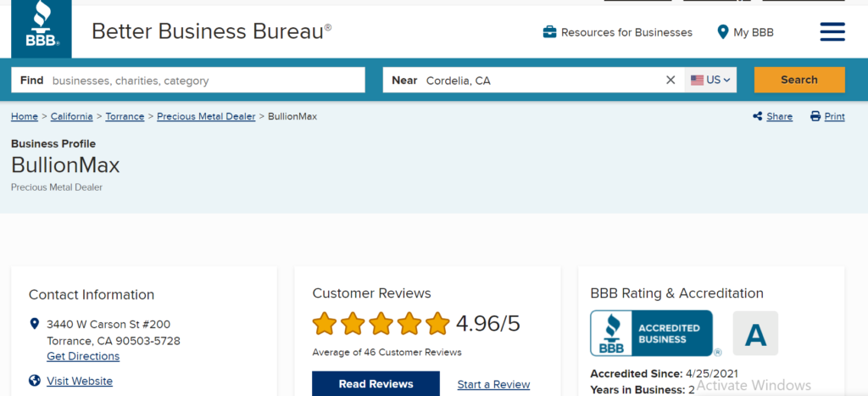Image resolution: width=868 pixels, height=396 pixels.
Task: Click the Near location input field
Action: 534,80
